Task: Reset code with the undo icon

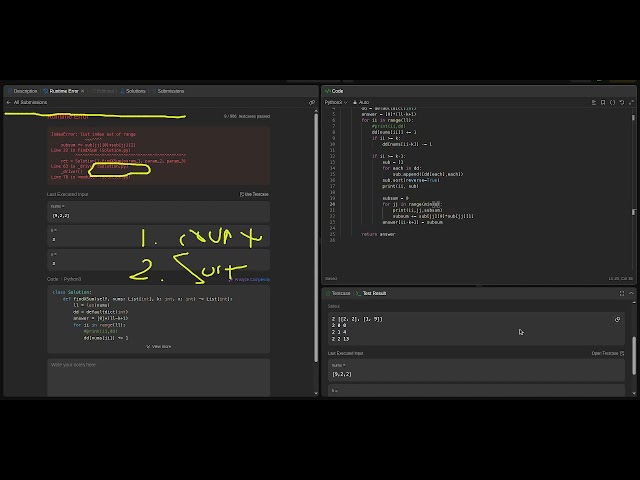Action: (x=622, y=102)
